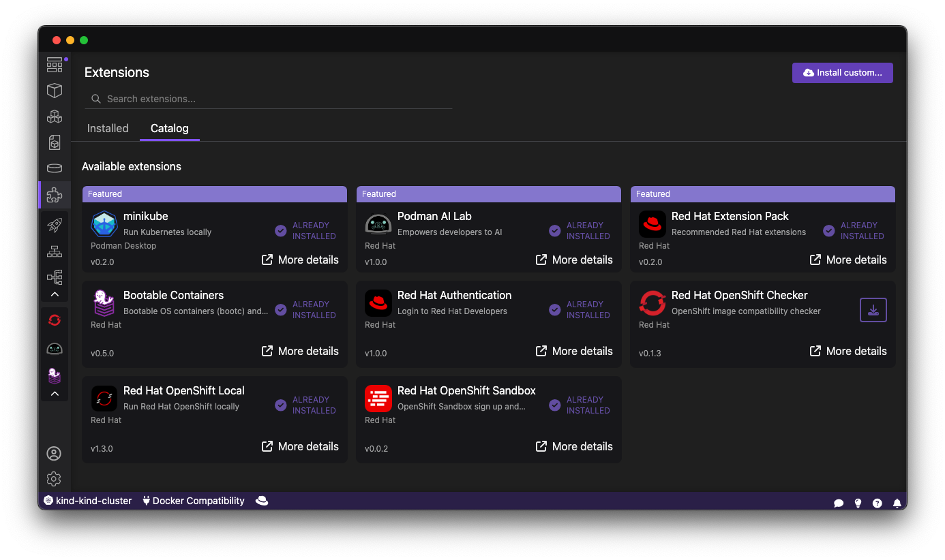Image resolution: width=945 pixels, height=560 pixels.
Task: Click the Red Hat OpenShift Checker logo
Action: click(x=652, y=303)
